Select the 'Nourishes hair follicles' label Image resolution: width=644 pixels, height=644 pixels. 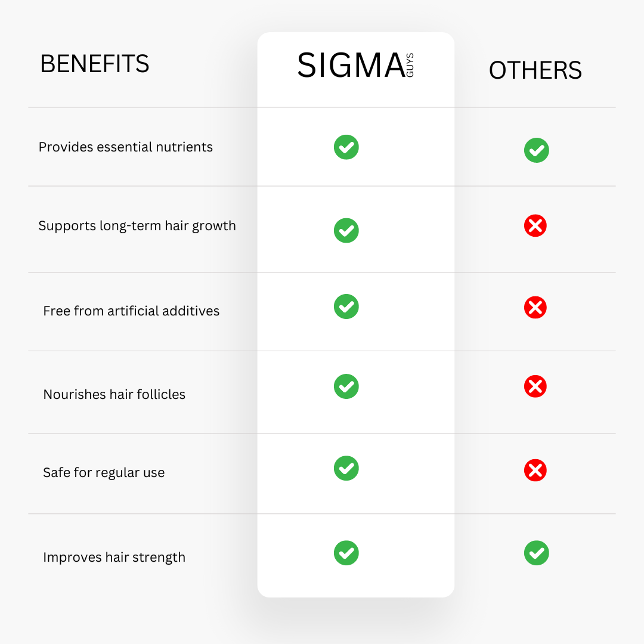pyautogui.click(x=114, y=394)
